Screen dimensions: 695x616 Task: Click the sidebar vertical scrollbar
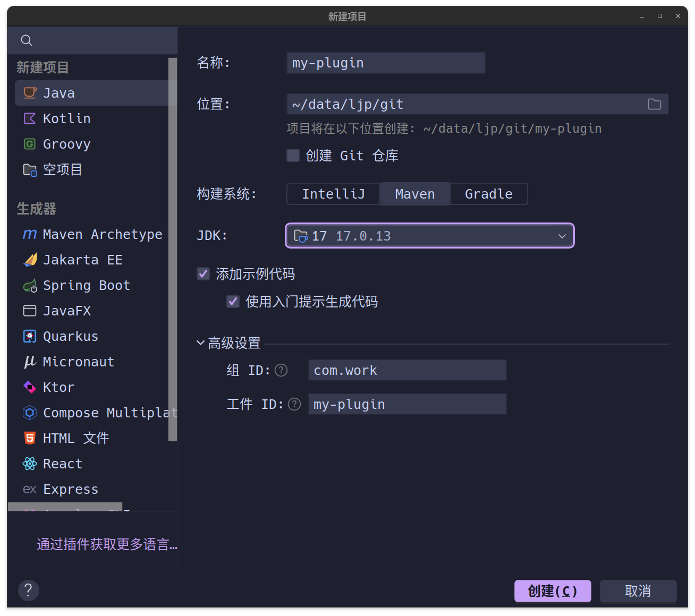(172, 250)
